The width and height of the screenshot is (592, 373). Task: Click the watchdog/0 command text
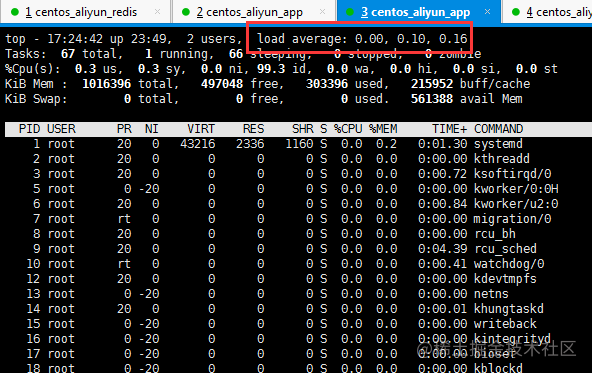509,264
